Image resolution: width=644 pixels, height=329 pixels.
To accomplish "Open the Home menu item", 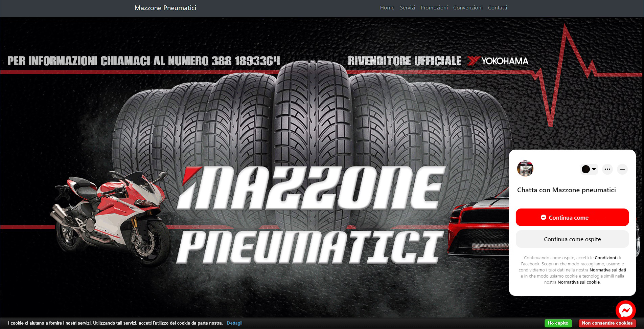I will click(387, 8).
